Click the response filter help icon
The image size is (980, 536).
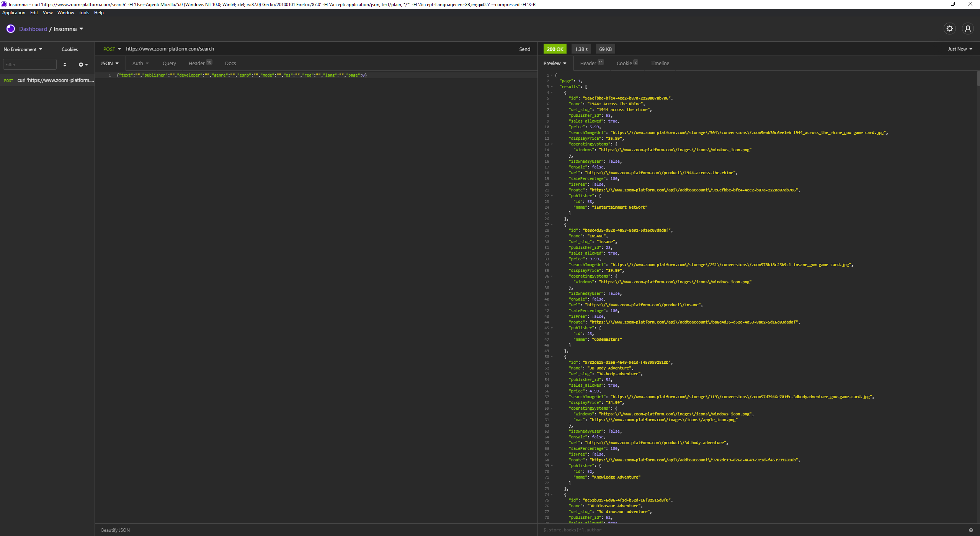(971, 530)
